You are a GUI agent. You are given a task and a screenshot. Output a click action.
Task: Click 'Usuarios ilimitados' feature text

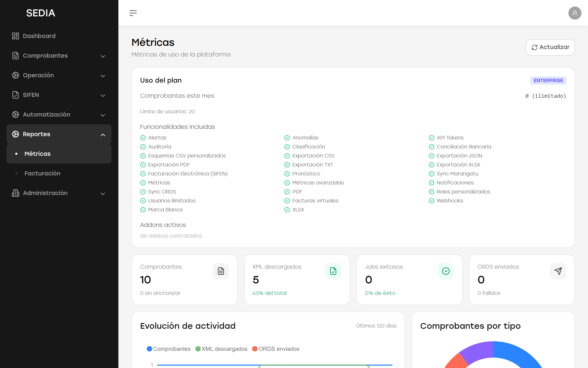pyautogui.click(x=172, y=201)
